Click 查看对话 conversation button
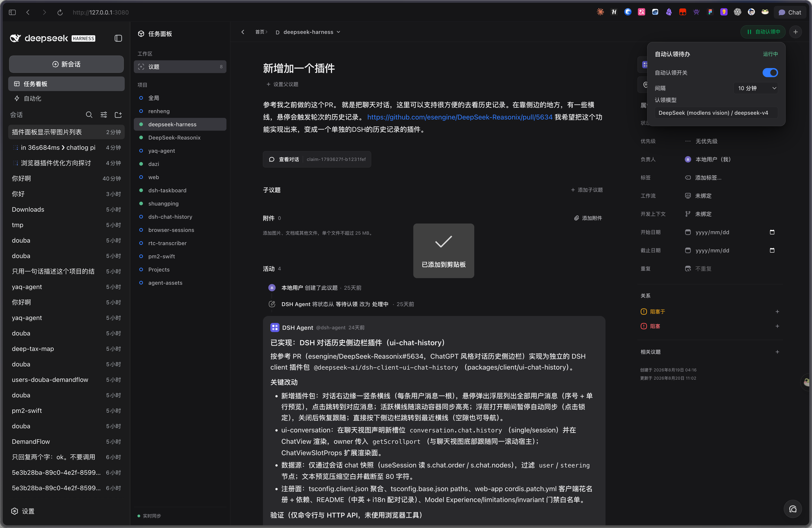812x528 pixels. (317, 159)
